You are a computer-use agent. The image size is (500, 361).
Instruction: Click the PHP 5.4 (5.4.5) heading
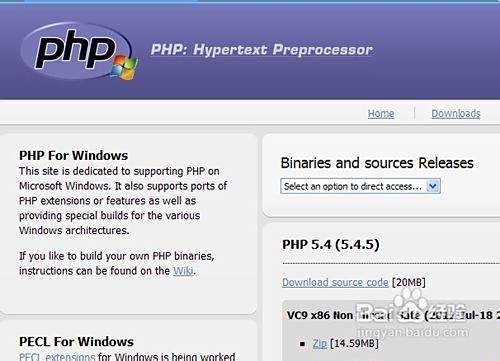tap(331, 244)
